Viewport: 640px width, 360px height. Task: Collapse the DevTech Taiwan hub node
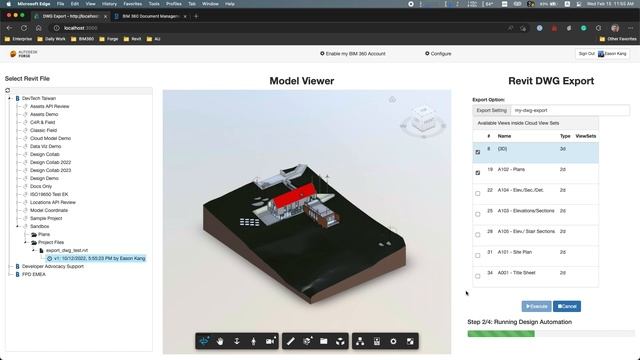[x=10, y=98]
